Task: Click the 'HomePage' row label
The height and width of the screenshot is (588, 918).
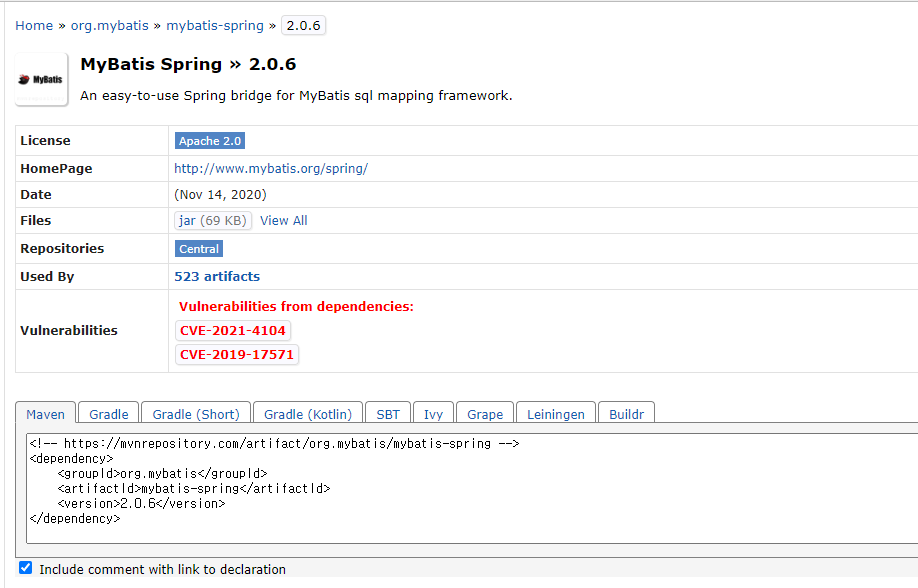Action: pos(56,169)
